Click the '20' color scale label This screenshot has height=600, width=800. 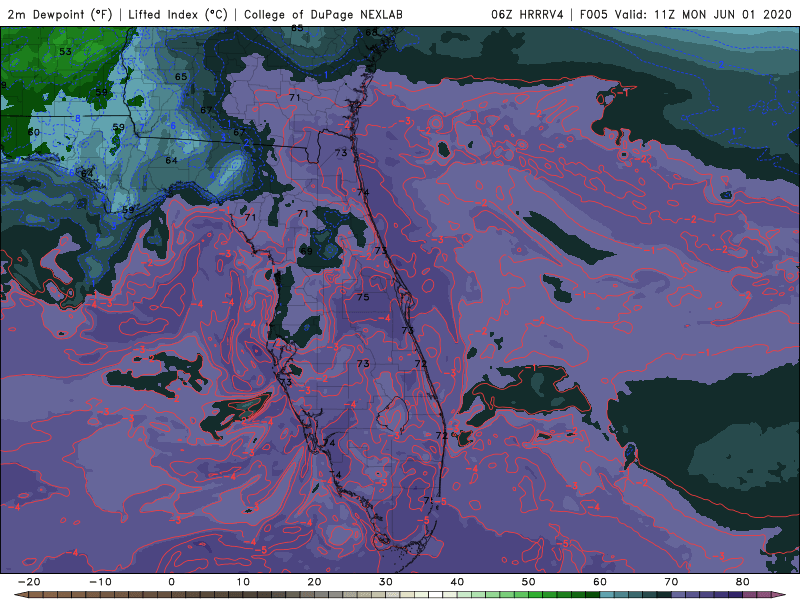coord(314,582)
